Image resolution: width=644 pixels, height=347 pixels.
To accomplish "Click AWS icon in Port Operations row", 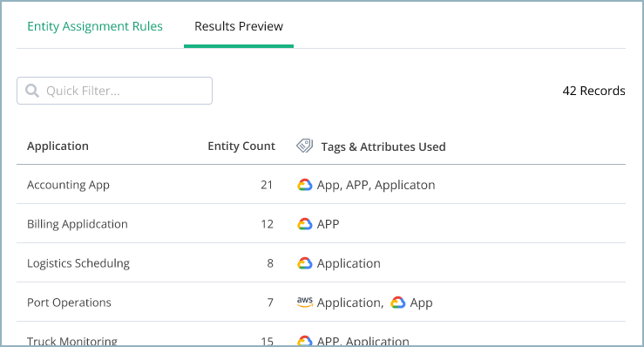I will click(305, 303).
